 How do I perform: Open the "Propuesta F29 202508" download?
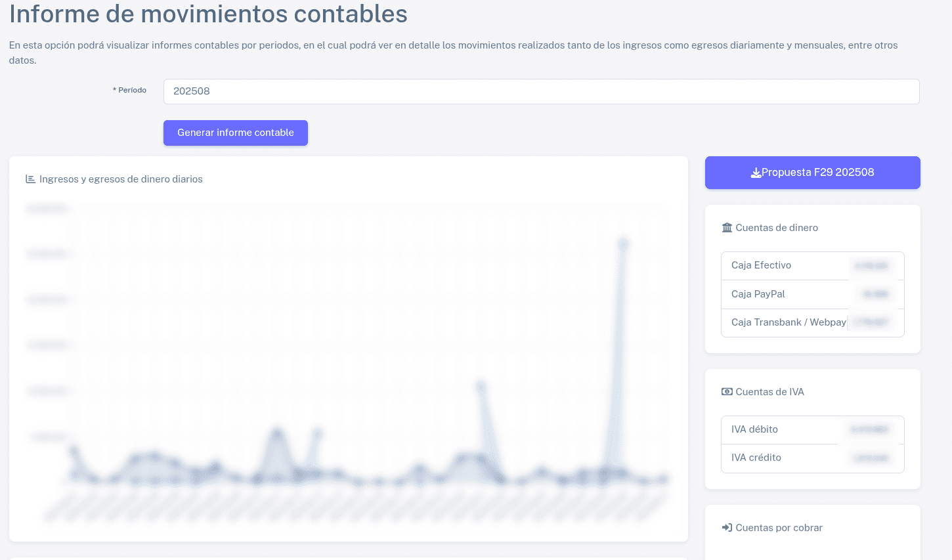[x=813, y=172]
